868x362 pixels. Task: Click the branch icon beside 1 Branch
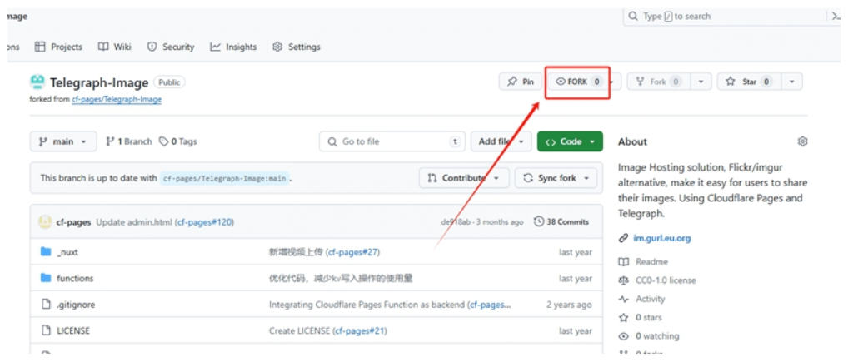click(110, 141)
